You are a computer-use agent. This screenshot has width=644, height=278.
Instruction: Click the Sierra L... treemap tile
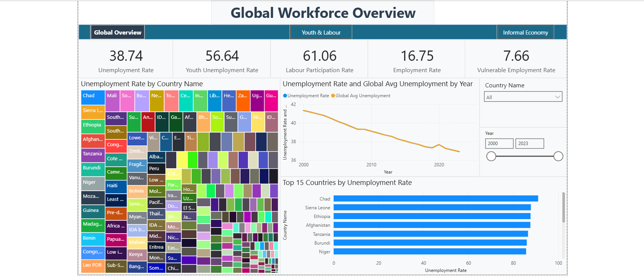tap(93, 112)
